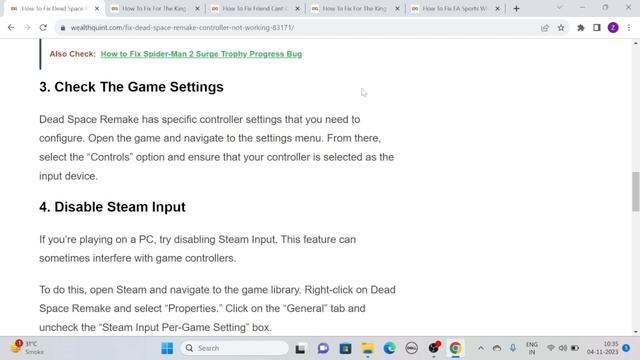Screen dimensions: 640x360
Task: Click the scrollbar down arrow
Action: click(x=636, y=332)
